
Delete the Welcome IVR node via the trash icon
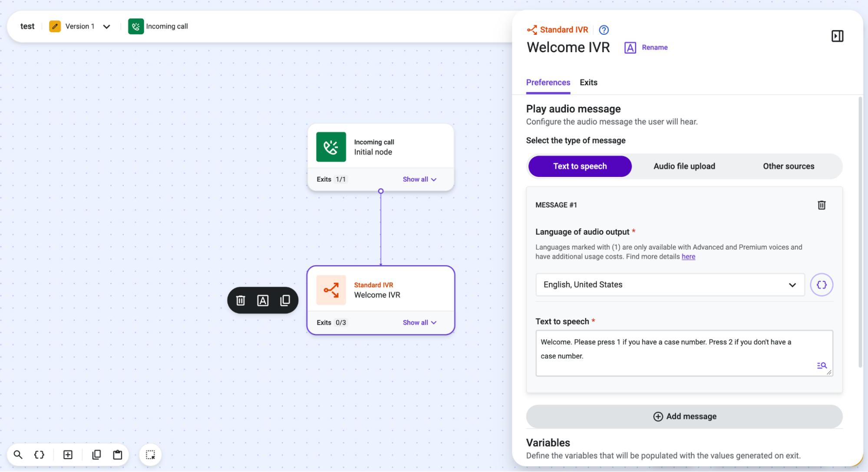[x=241, y=300]
